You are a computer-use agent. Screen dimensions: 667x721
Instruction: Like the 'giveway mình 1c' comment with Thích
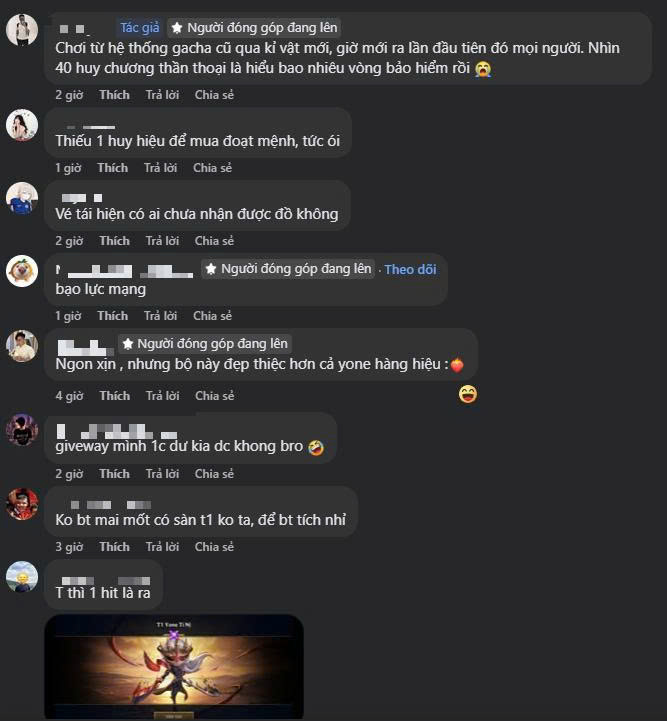114,474
